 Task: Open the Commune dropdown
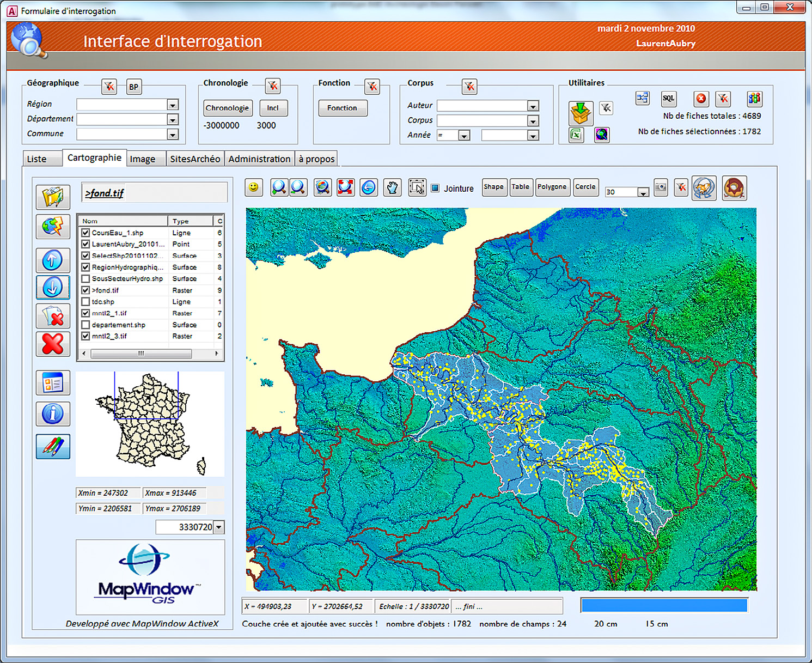173,135
